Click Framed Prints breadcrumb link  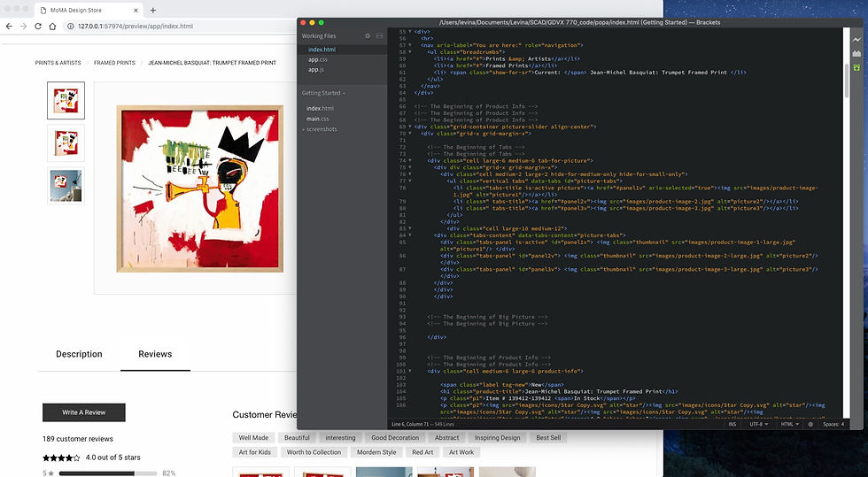click(114, 63)
